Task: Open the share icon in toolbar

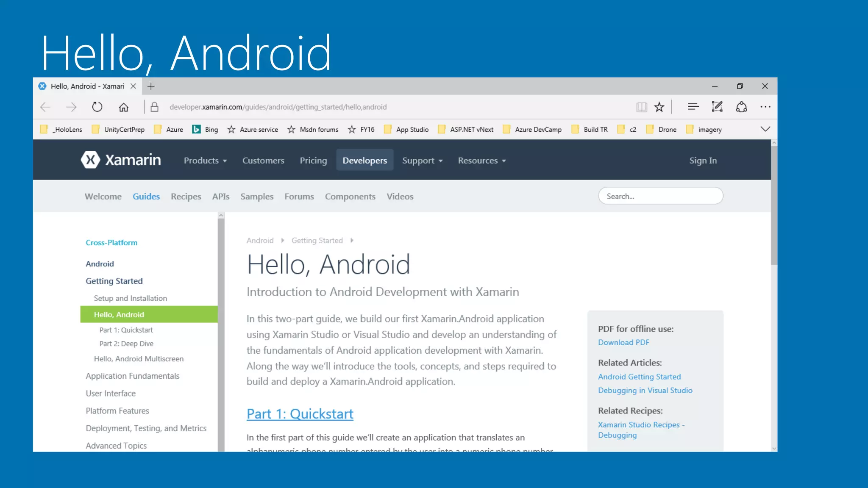Action: coord(741,107)
